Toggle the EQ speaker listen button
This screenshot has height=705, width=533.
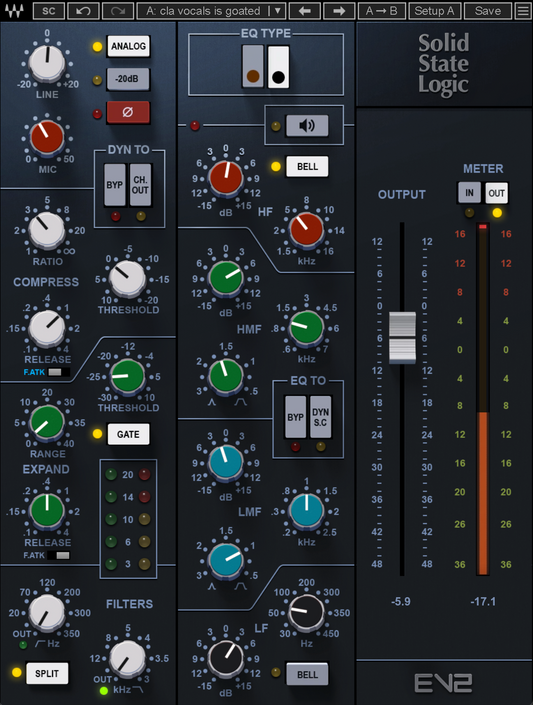[x=307, y=125]
